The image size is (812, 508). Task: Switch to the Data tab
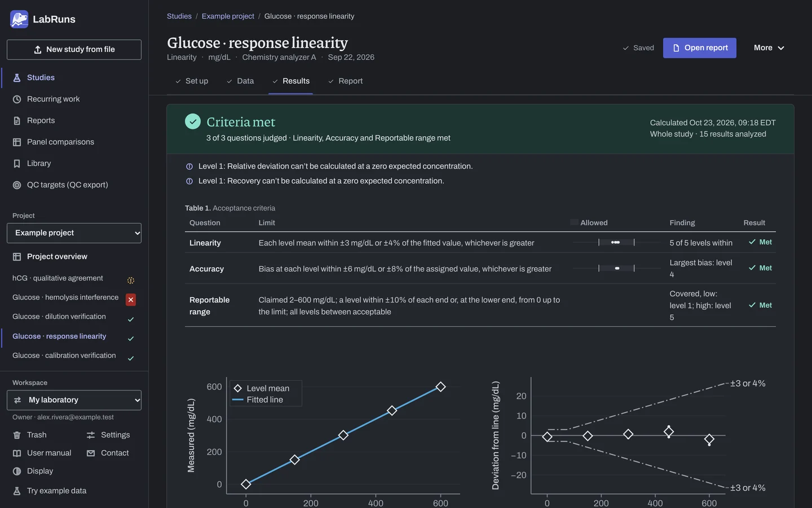tap(240, 81)
